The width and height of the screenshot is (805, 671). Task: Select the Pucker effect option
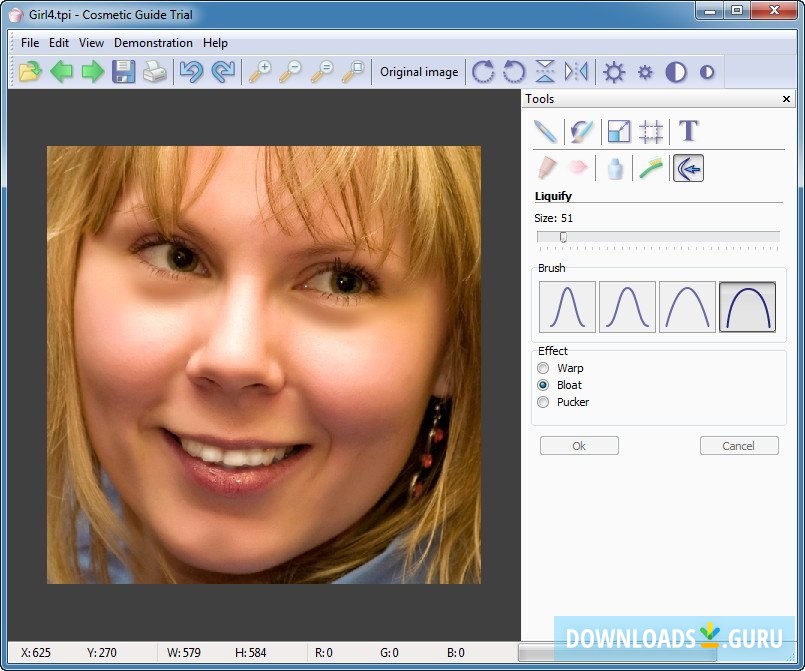click(x=544, y=402)
